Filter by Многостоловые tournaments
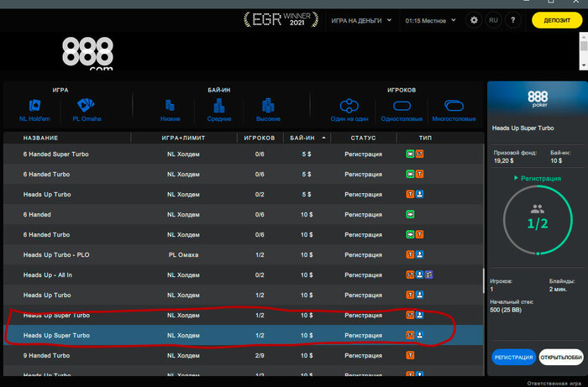Screen dimensions: 588x387 454,110
